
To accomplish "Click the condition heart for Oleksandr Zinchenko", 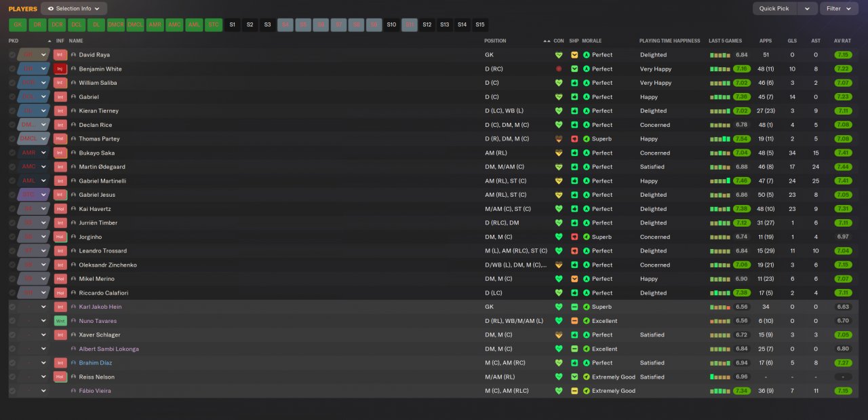I will tap(559, 265).
